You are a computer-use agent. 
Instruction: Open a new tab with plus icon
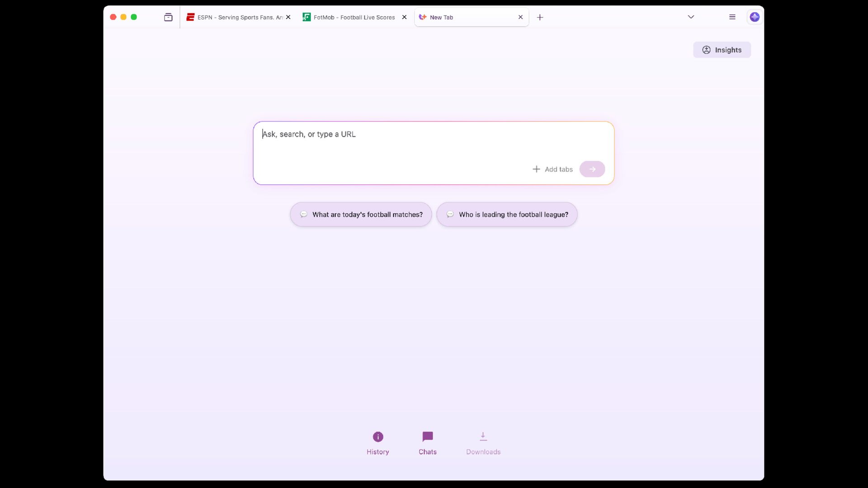540,17
